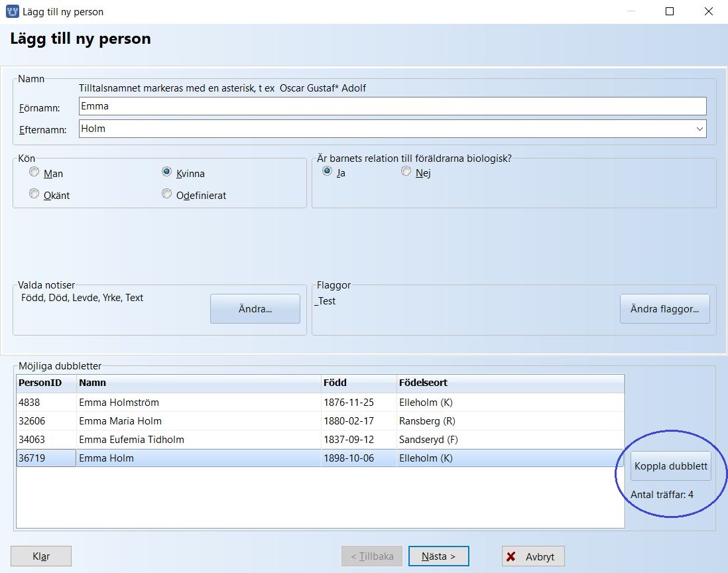The width and height of the screenshot is (728, 573).
Task: Open the Efternamn dropdown arrow
Action: [x=699, y=129]
